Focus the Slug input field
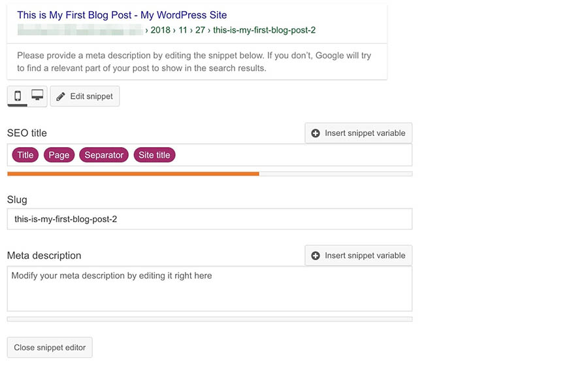 (x=210, y=219)
